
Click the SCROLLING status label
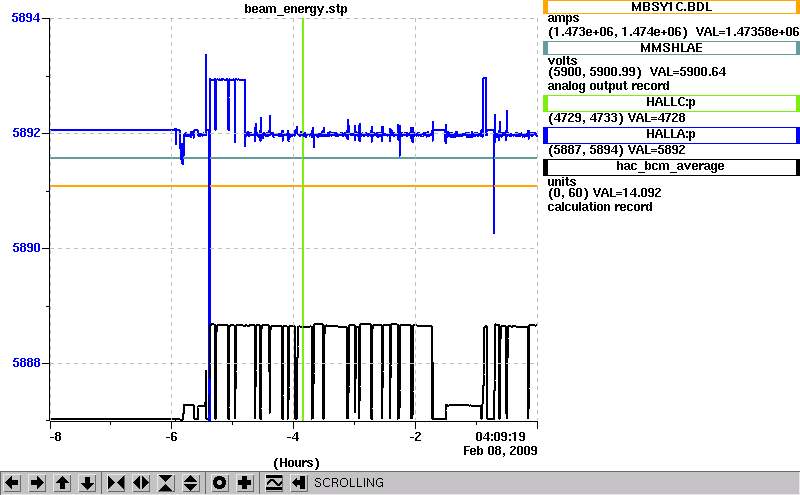coord(349,483)
